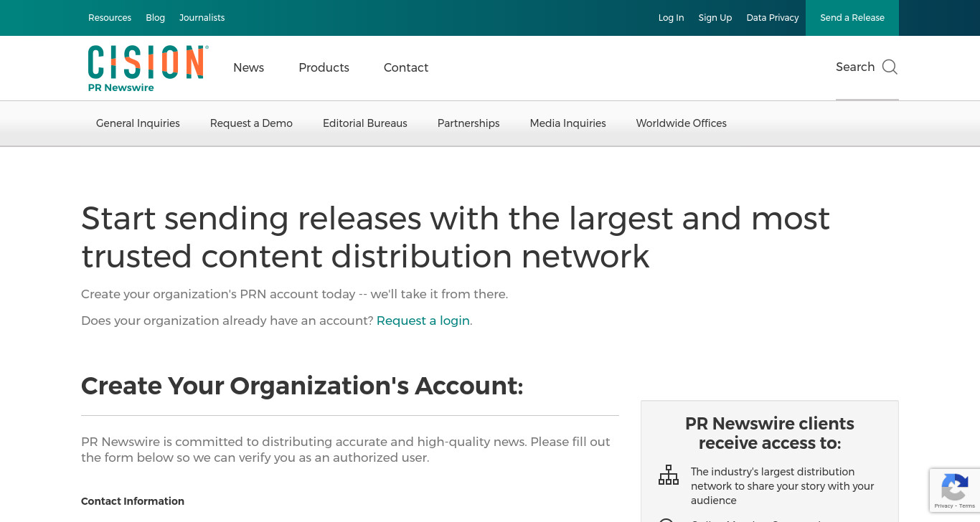Image resolution: width=980 pixels, height=522 pixels.
Task: Open the News menu
Action: [249, 67]
